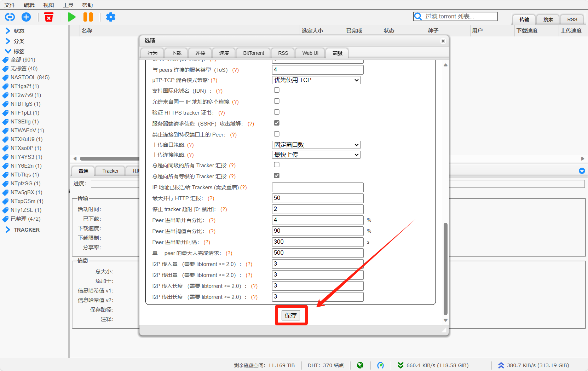588x371 pixels.
Task: Click the add torrent link icon
Action: click(x=10, y=17)
